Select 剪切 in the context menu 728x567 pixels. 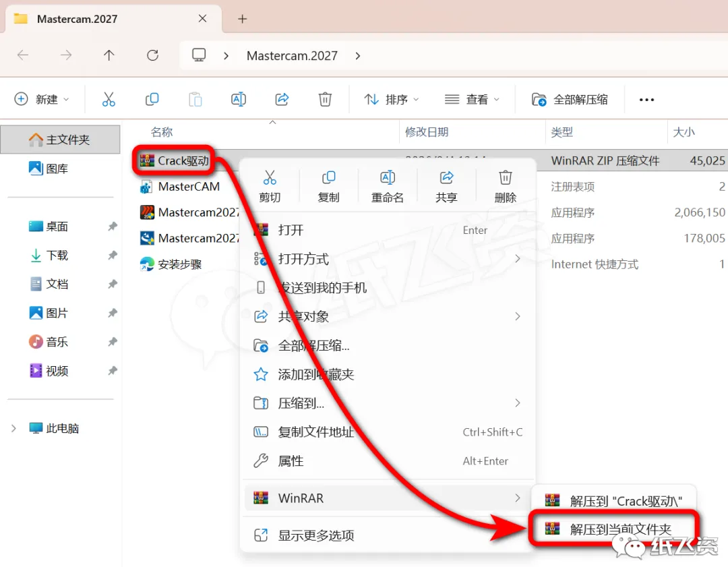tap(270, 187)
